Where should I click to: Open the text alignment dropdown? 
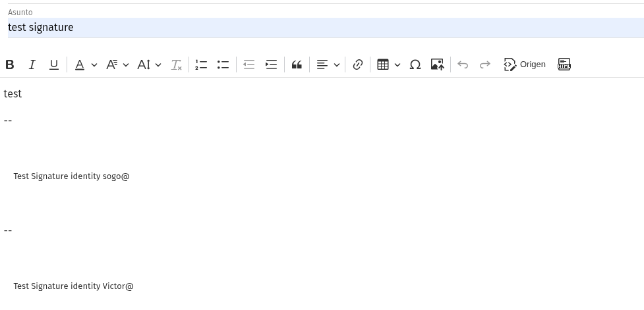tap(328, 65)
